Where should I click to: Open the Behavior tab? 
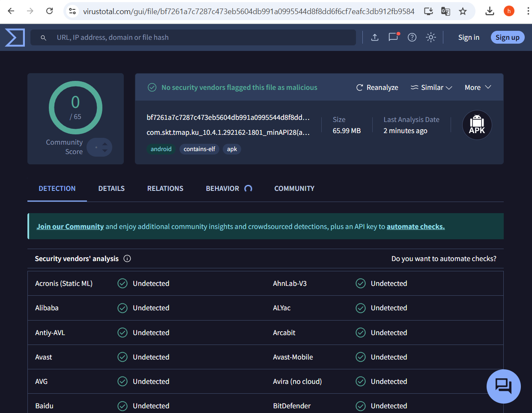click(x=222, y=188)
